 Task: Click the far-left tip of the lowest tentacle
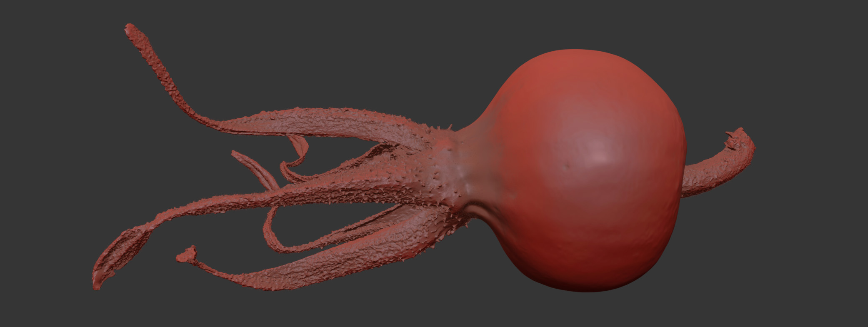coord(97,284)
